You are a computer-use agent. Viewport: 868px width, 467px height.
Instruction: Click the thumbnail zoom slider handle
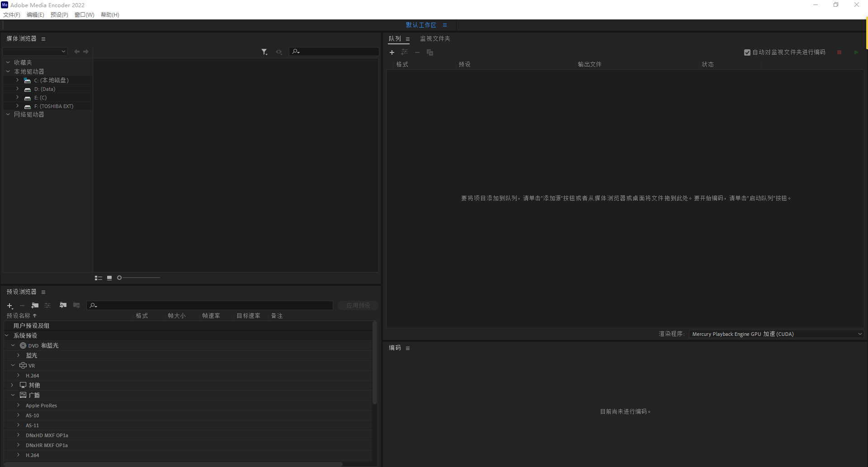coord(119,278)
